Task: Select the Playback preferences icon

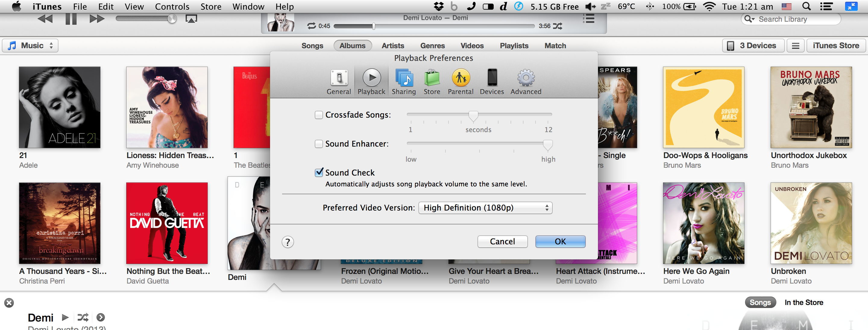Action: 371,82
